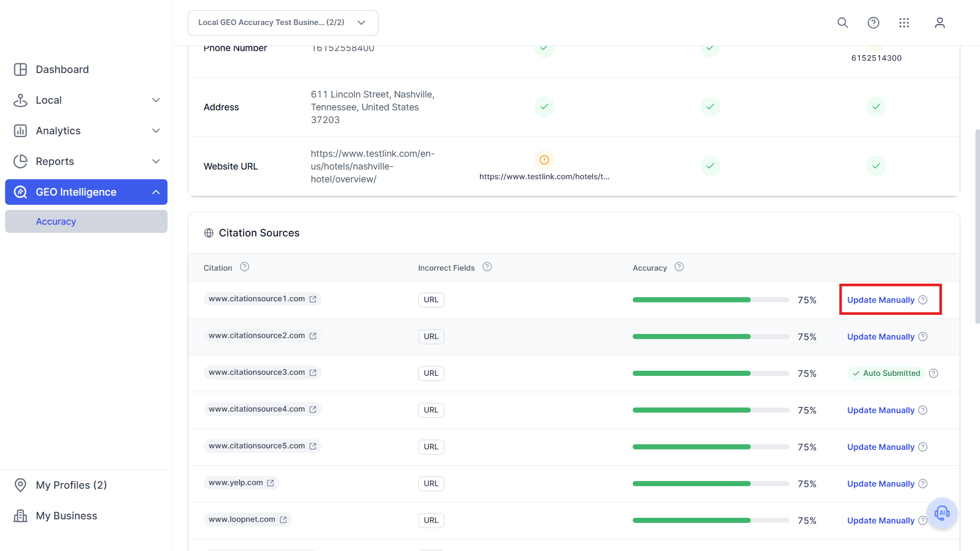The width and height of the screenshot is (980, 551).
Task: Open the help question mark icon
Action: tap(873, 23)
